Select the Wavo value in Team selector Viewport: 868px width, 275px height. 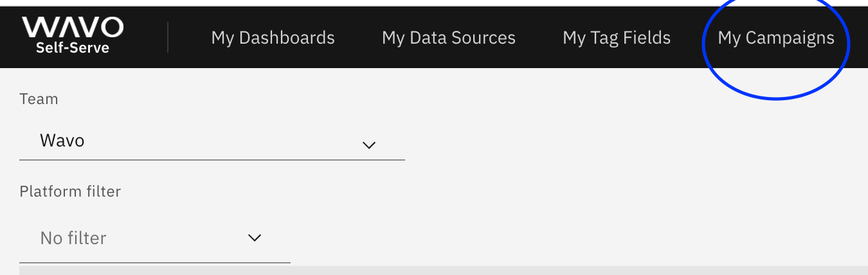(62, 140)
